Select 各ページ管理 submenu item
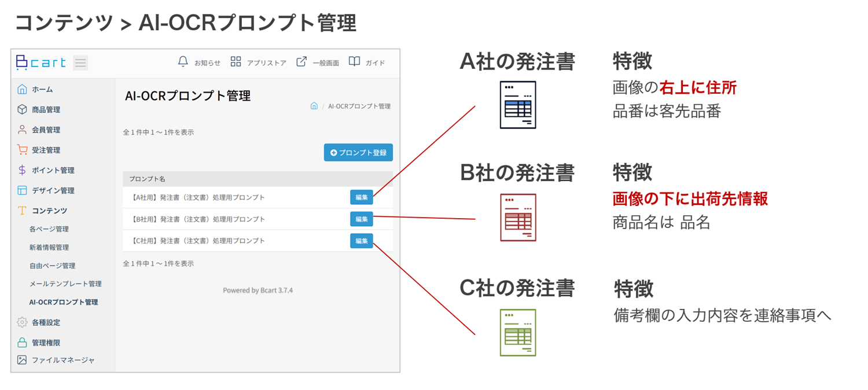Screen dimensions: 868x390 [x=49, y=229]
